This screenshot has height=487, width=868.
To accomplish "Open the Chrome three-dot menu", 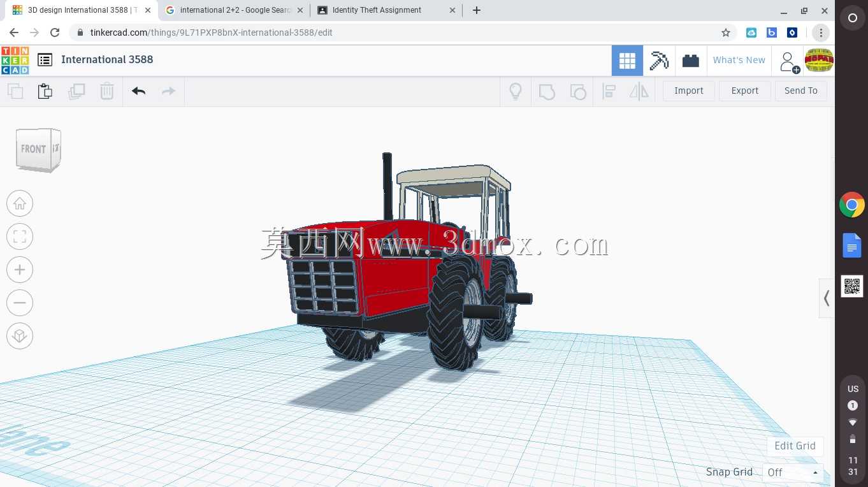I will (x=821, y=33).
